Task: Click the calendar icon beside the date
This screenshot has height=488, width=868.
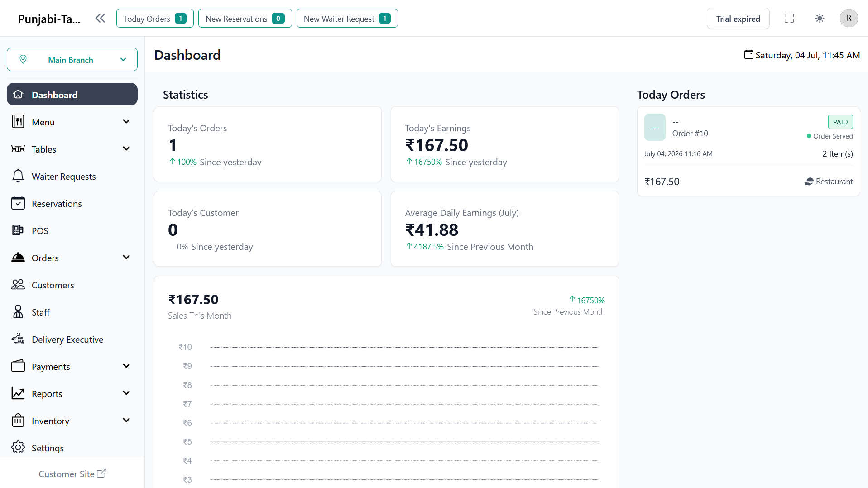Action: point(749,55)
